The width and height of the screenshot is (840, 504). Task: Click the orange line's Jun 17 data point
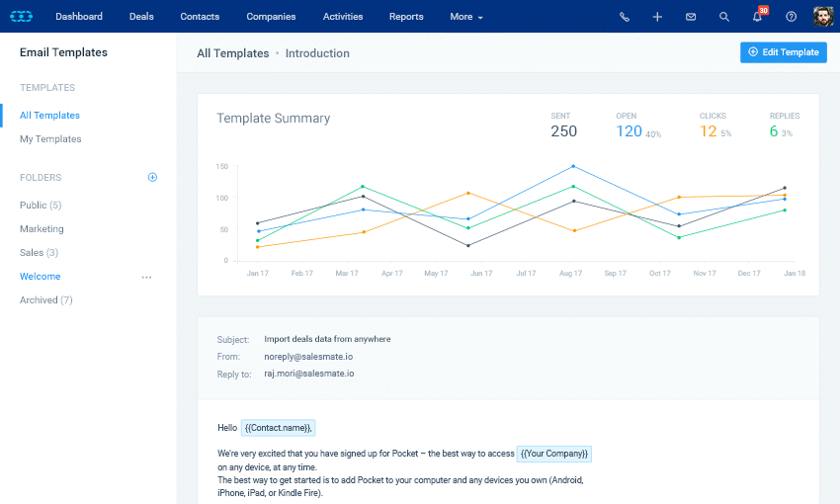468,193
